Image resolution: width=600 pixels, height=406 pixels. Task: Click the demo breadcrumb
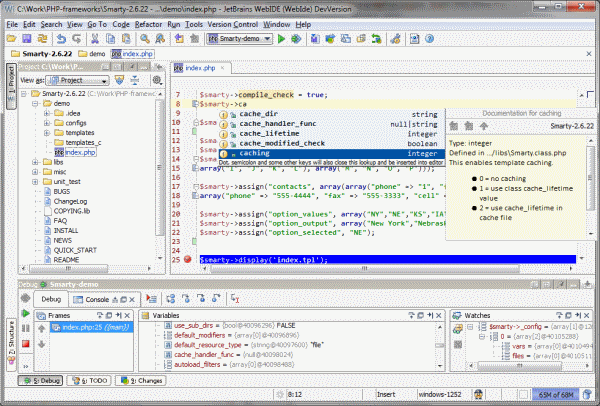pyautogui.click(x=92, y=54)
